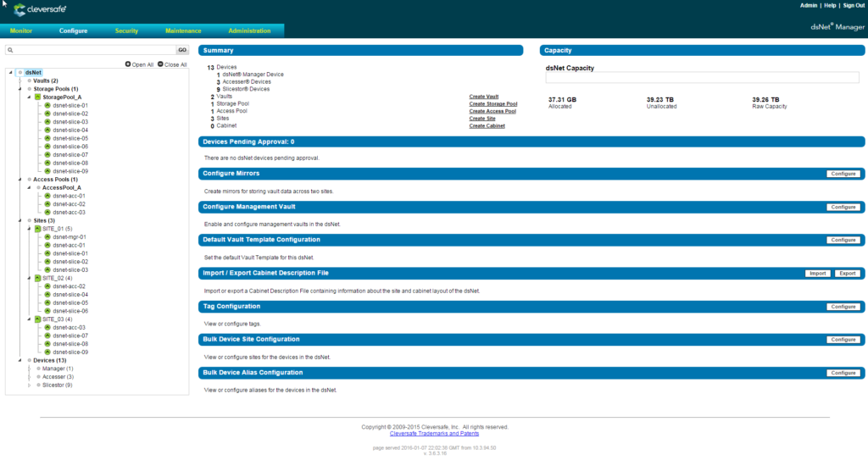The height and width of the screenshot is (466, 868).
Task: Click the Create Access Pool link
Action: tap(492, 111)
